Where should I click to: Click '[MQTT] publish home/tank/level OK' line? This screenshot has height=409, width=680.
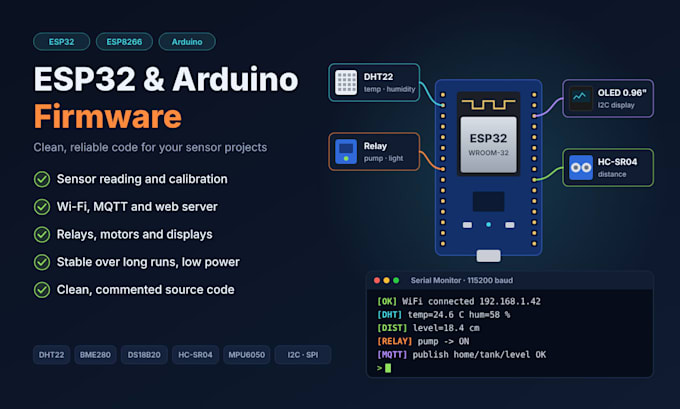tap(461, 355)
